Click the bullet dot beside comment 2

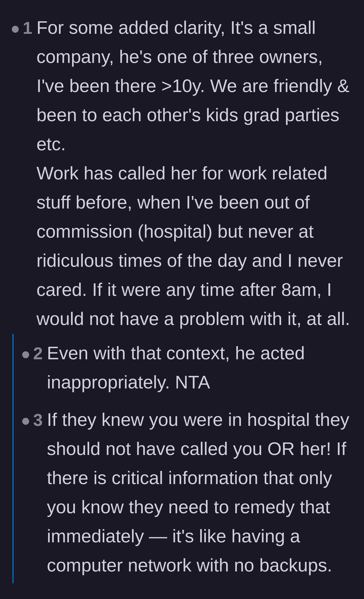pos(26,354)
